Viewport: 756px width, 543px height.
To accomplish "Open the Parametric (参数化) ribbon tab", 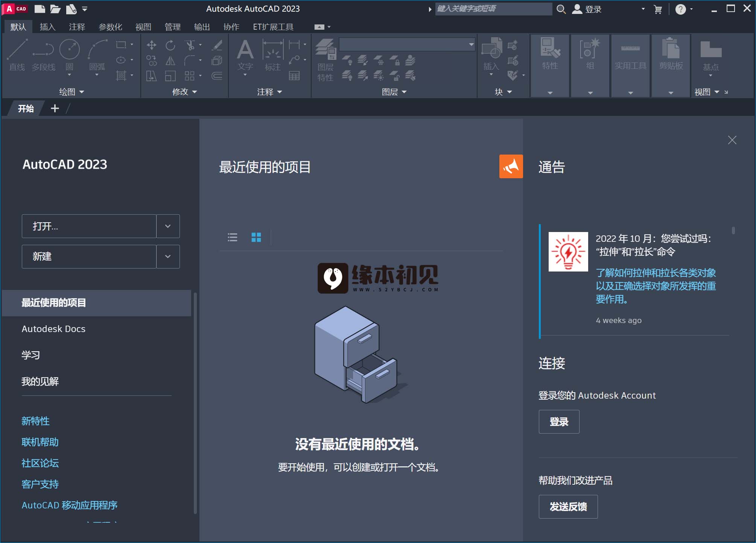I will (x=110, y=27).
